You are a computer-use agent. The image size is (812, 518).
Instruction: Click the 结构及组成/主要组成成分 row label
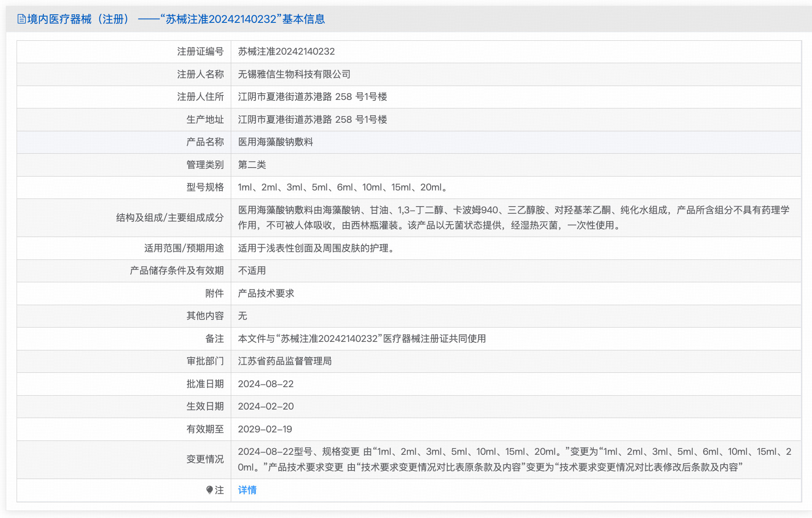169,218
